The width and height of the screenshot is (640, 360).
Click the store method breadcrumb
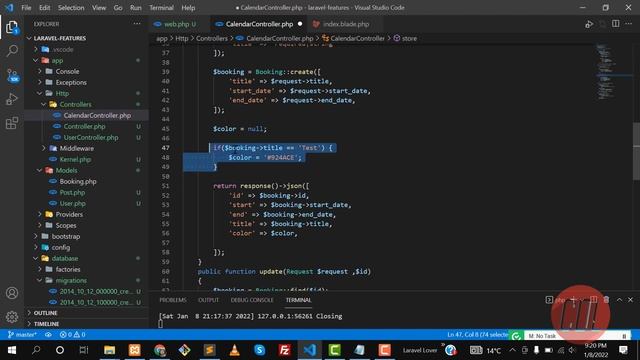point(409,38)
